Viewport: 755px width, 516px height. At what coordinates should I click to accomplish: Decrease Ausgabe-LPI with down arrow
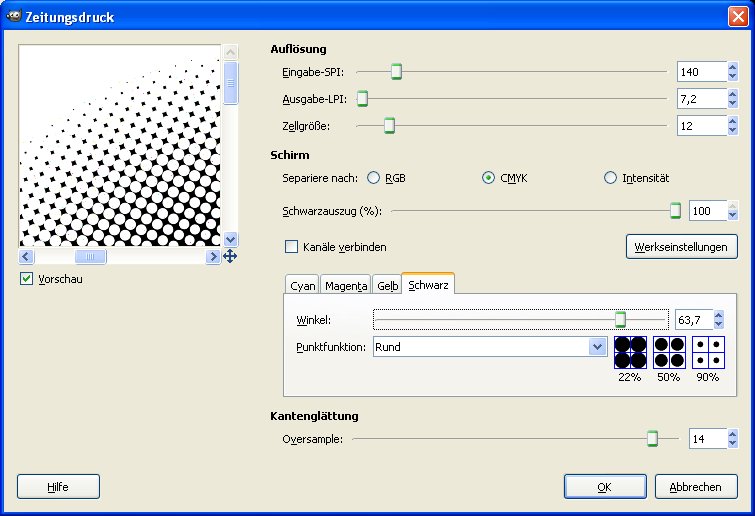click(x=732, y=103)
